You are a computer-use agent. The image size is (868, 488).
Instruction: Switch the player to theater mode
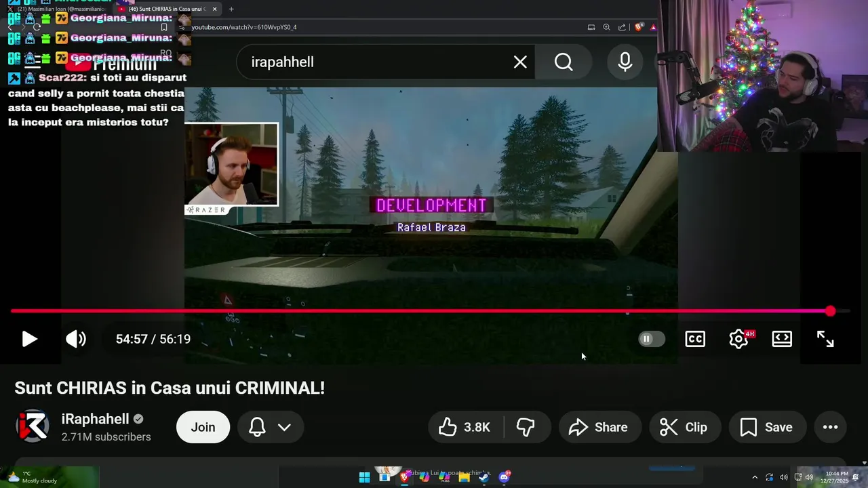[x=782, y=339]
